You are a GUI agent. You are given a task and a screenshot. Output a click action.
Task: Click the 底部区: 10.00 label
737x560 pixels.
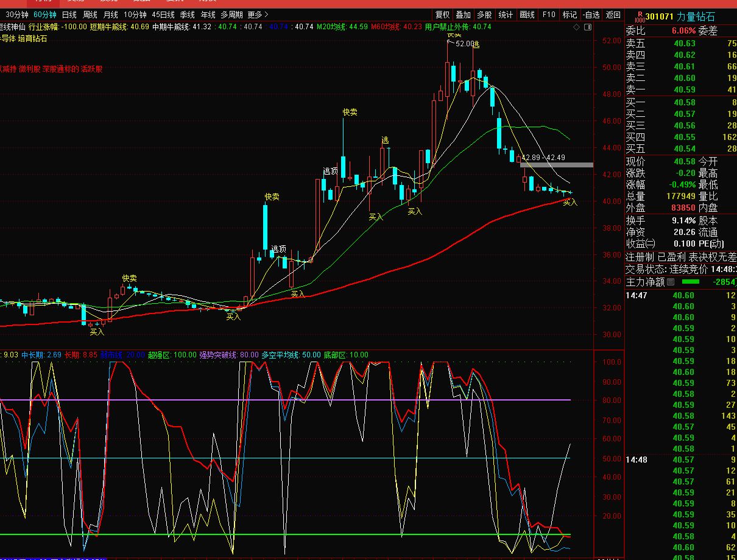click(346, 354)
